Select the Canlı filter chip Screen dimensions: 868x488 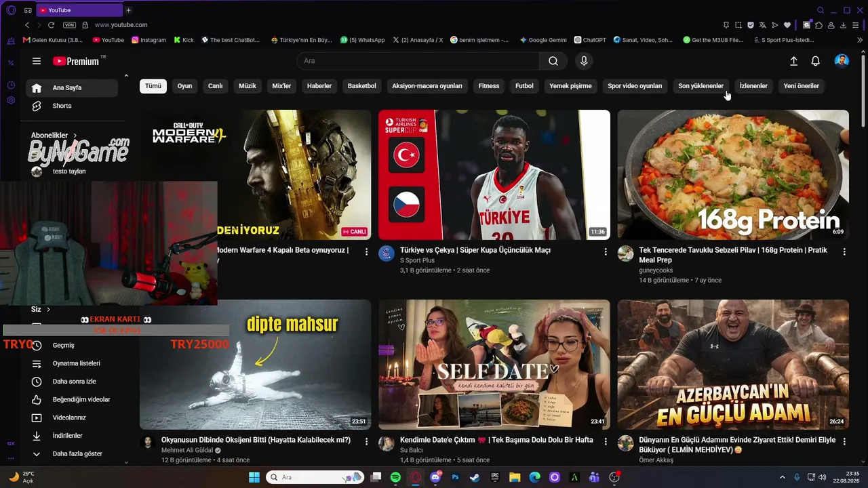click(x=215, y=86)
